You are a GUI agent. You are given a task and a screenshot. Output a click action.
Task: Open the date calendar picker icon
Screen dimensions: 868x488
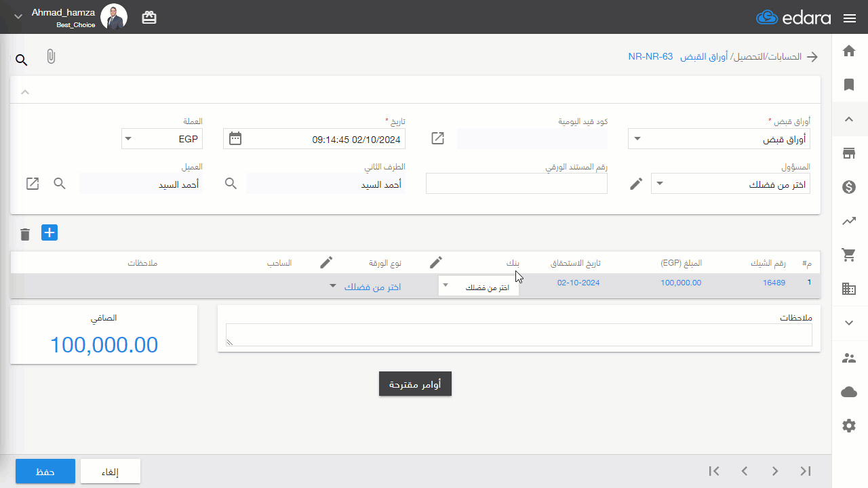click(x=235, y=138)
